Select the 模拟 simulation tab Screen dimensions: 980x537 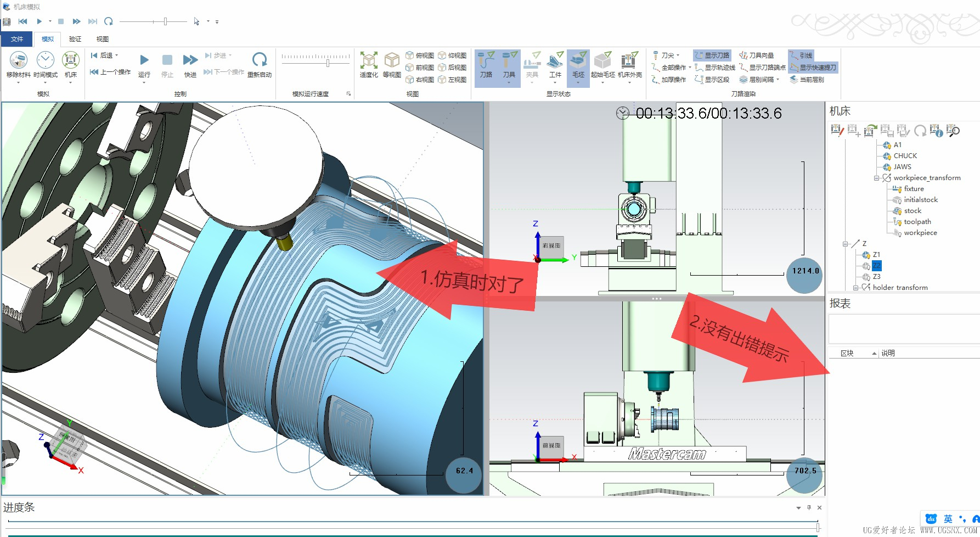pyautogui.click(x=48, y=39)
